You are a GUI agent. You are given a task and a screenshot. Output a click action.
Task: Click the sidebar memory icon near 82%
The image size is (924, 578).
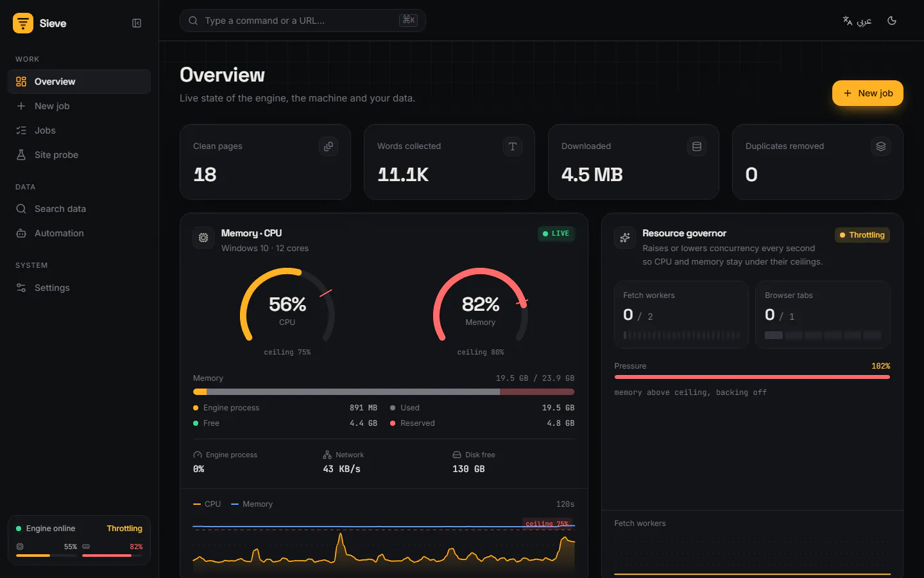[x=86, y=547]
